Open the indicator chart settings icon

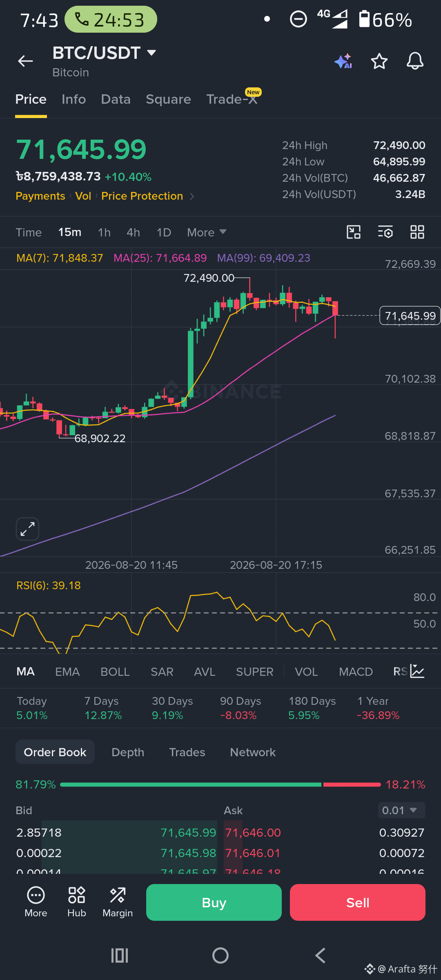(417, 672)
